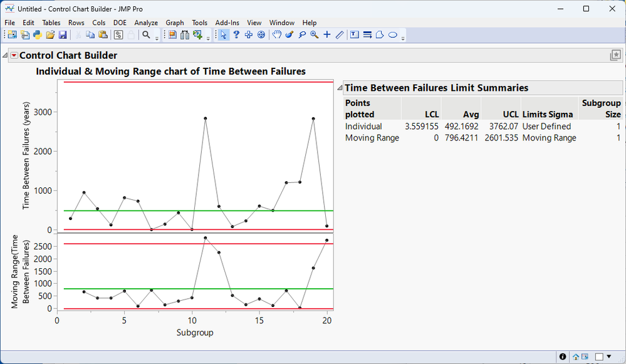Click the Limits Sigma column header
Viewport: 626px width, 364px height.
pyautogui.click(x=547, y=115)
